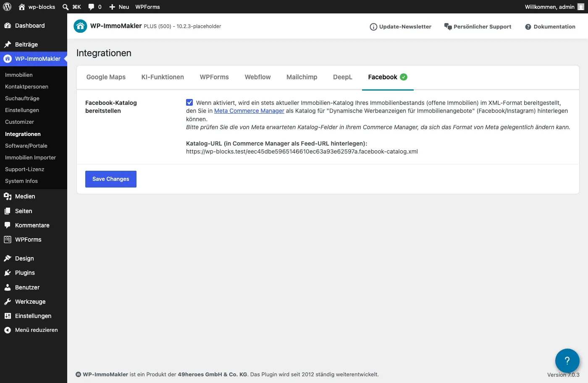Open the blue help bubble button
The height and width of the screenshot is (383, 588).
coord(567,361)
